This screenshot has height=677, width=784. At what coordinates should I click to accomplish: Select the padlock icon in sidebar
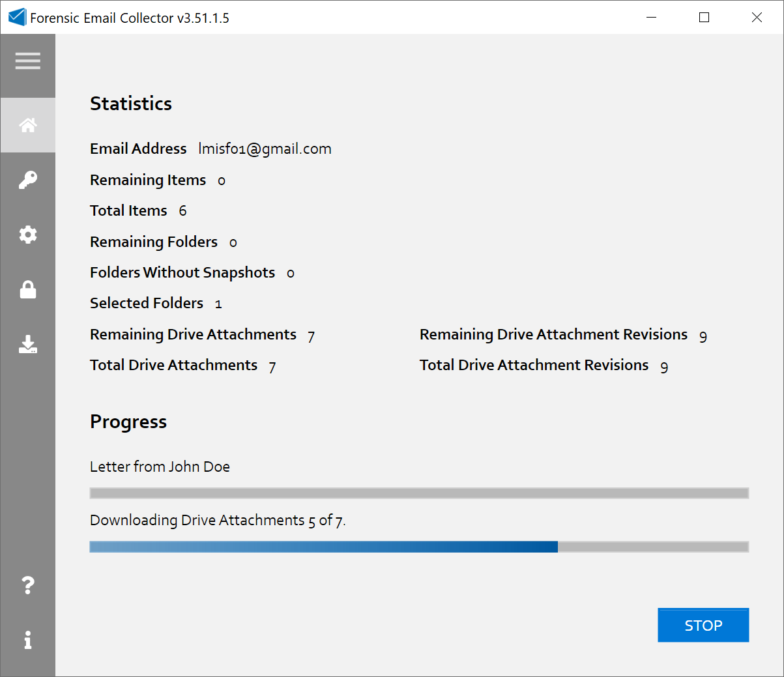[28, 289]
